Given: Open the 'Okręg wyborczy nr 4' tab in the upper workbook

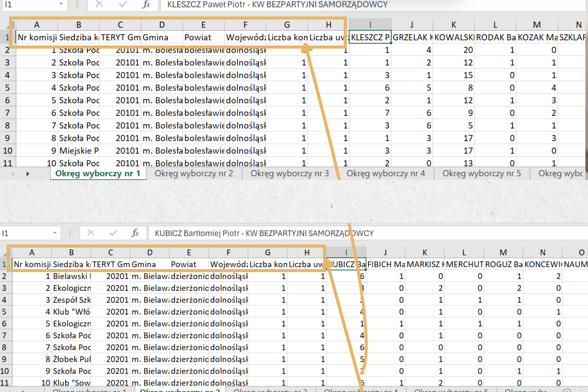Looking at the screenshot, I should click(386, 174).
